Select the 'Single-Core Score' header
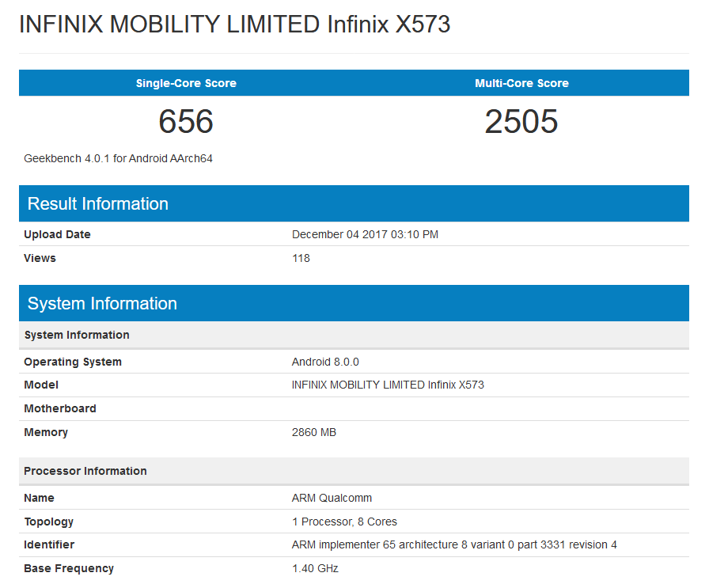The height and width of the screenshot is (588, 709). 186,83
